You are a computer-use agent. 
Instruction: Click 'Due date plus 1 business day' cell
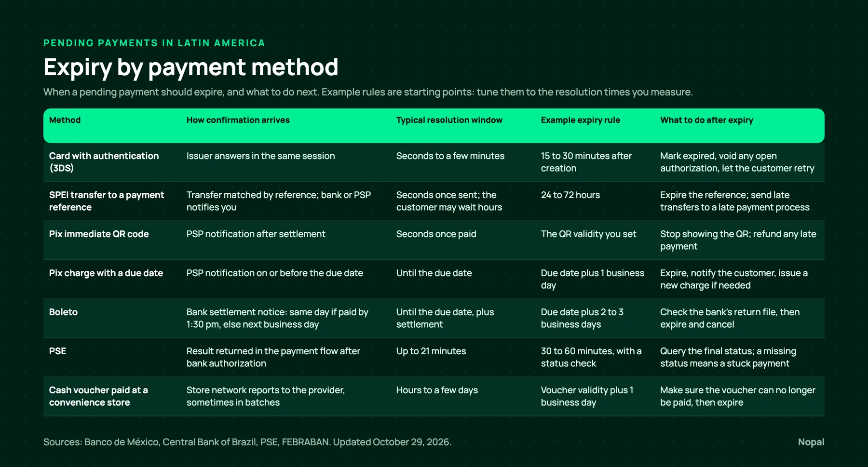click(592, 279)
